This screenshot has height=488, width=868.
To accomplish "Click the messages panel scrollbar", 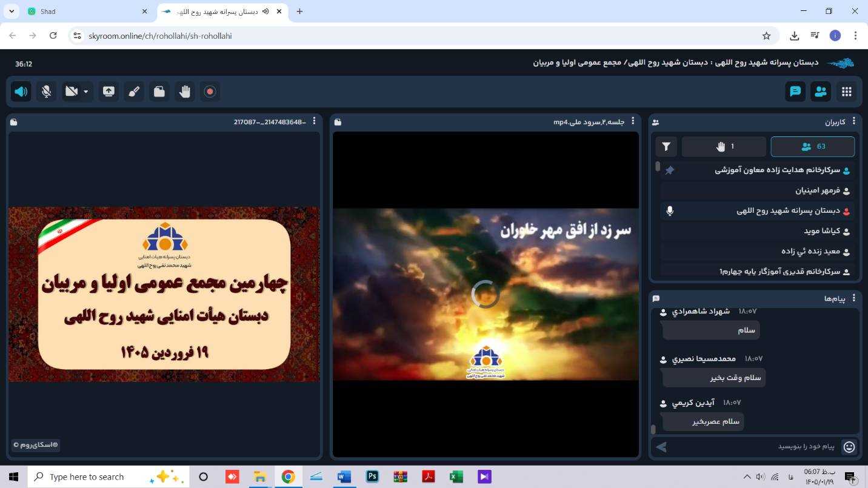I will (x=653, y=429).
